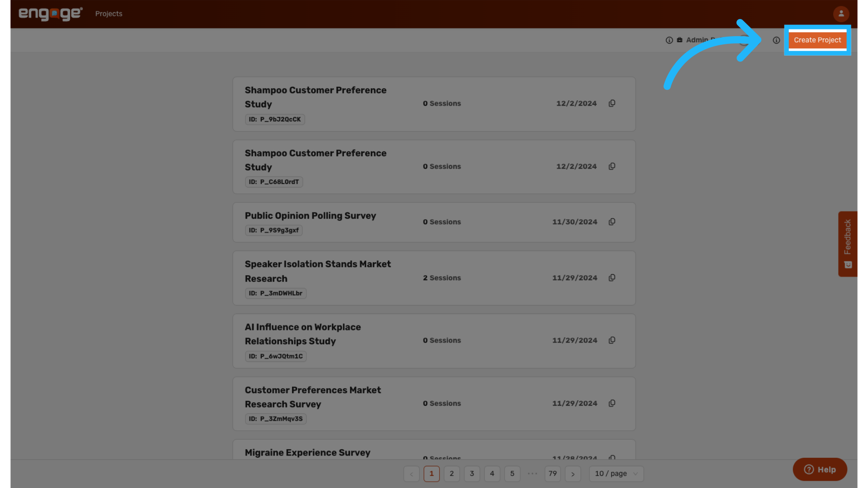Go to next page arrow

(573, 474)
